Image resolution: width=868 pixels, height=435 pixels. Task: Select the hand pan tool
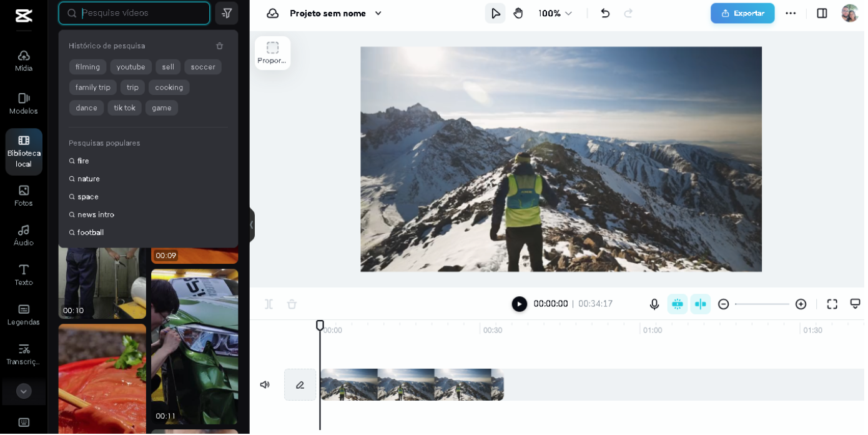click(520, 13)
